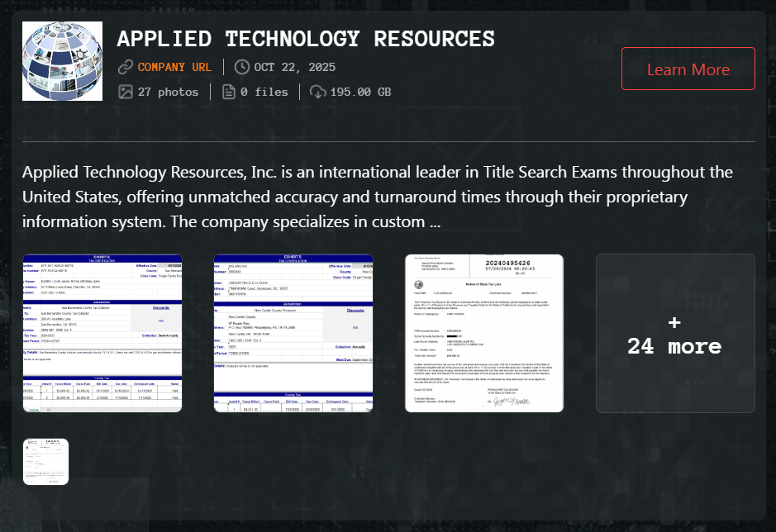Open the small thumbnail in the bottom row
This screenshot has width=776, height=532.
(x=45, y=462)
